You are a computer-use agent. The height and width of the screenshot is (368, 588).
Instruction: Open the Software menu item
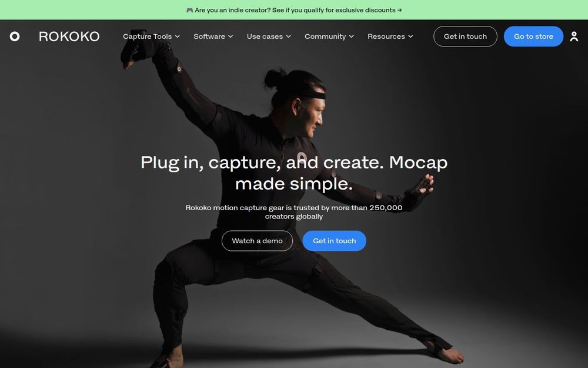(213, 37)
